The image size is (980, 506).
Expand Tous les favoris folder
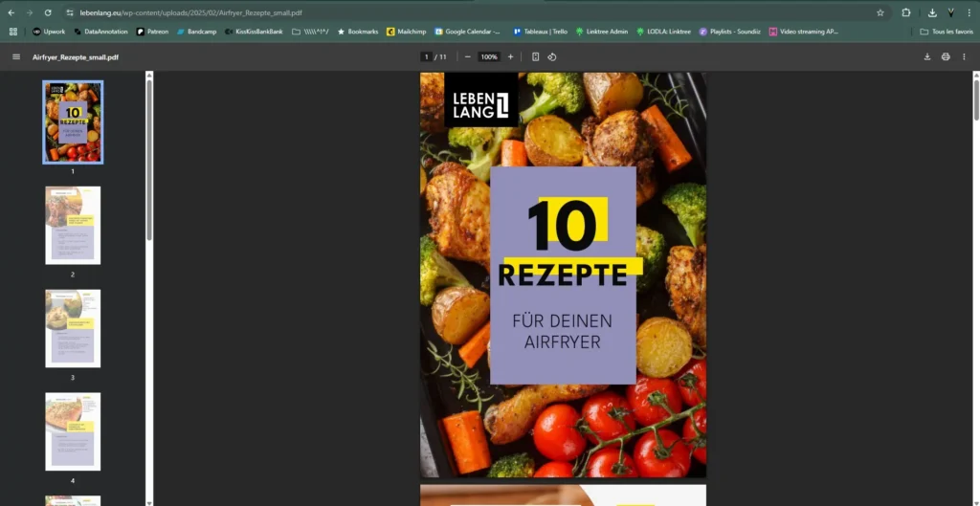click(947, 32)
